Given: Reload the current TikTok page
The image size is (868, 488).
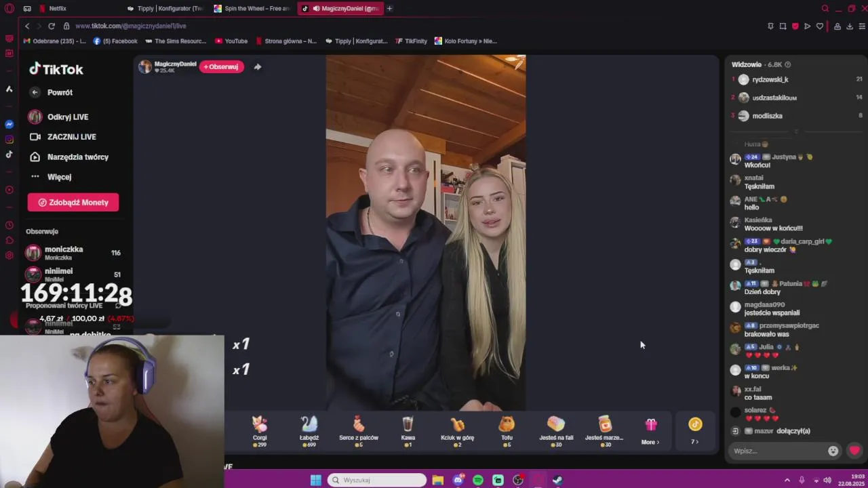Looking at the screenshot, I should click(51, 26).
